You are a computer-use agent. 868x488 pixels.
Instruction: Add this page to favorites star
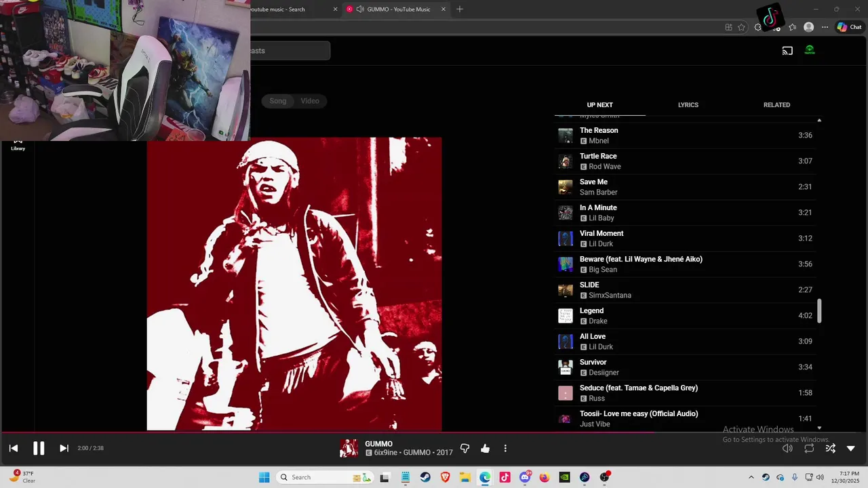[741, 27]
